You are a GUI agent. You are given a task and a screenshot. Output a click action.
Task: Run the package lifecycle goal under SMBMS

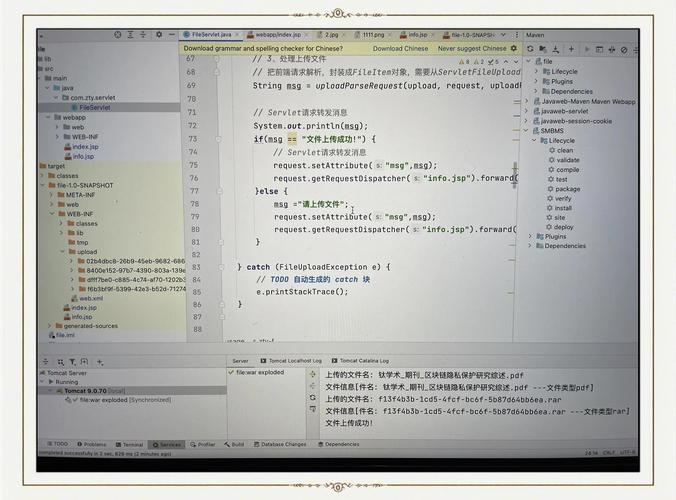(x=564, y=189)
